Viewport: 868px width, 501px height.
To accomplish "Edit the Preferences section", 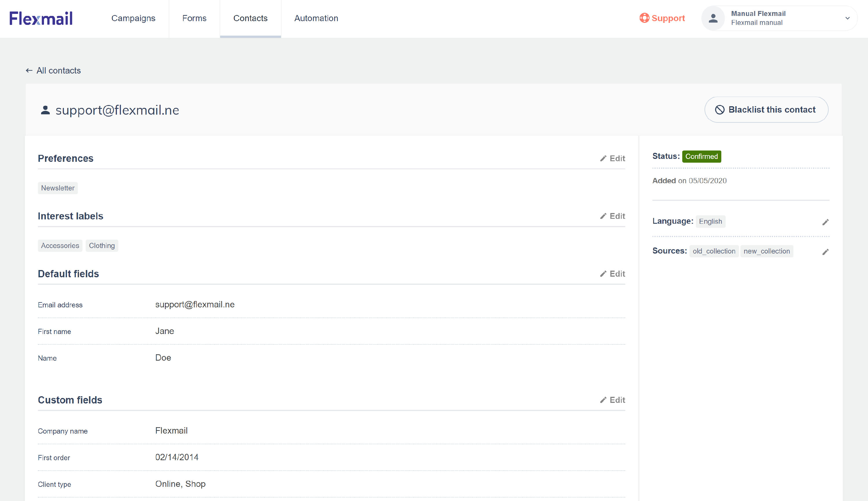I will click(x=613, y=158).
